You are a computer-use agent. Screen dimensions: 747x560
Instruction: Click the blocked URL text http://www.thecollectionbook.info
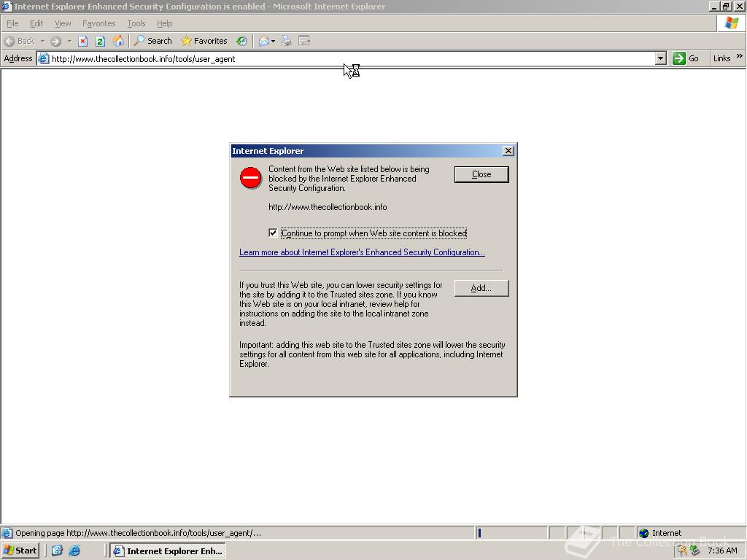click(328, 207)
